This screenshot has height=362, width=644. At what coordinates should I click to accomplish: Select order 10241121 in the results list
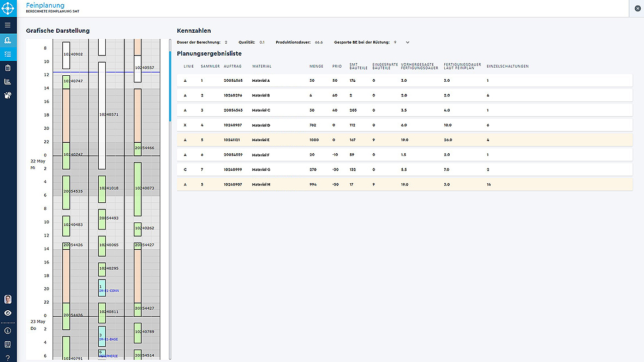(404, 140)
